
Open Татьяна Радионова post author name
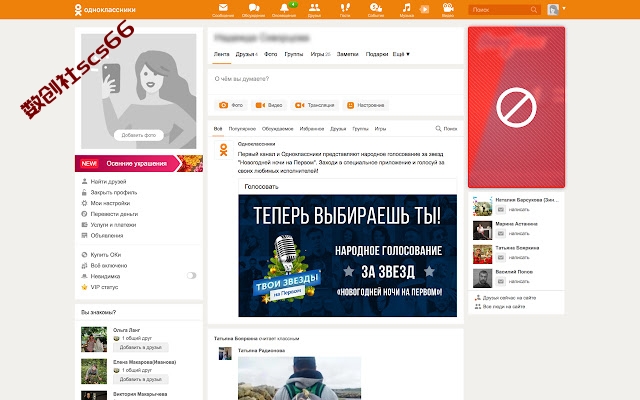[x=261, y=350]
